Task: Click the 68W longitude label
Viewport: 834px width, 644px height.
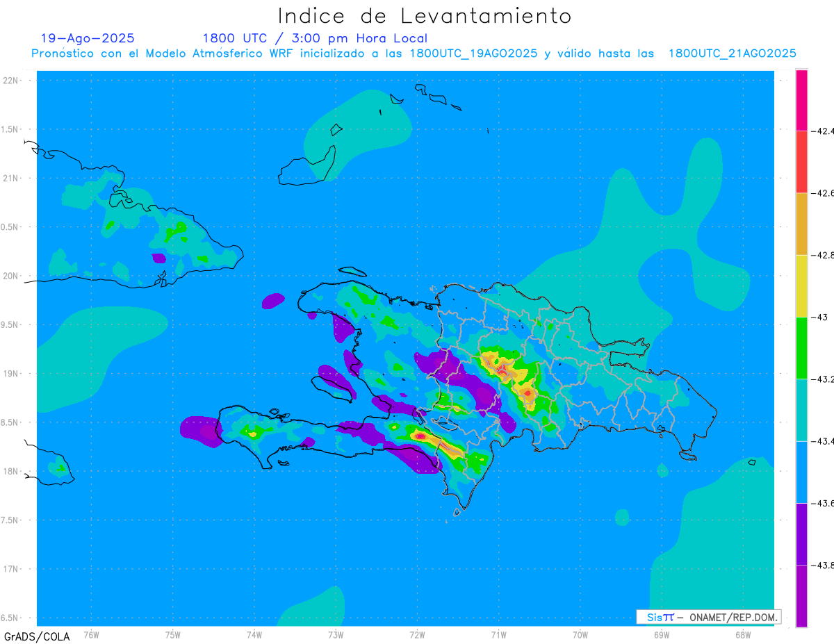Action: click(742, 634)
